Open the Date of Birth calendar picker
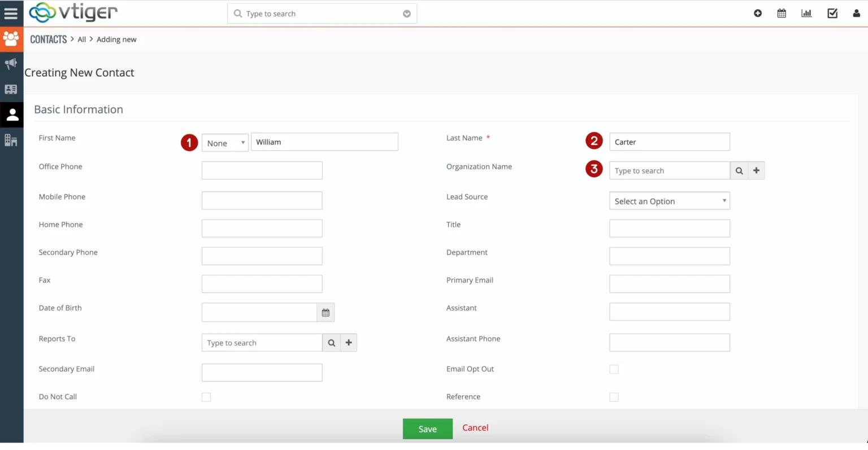Screen dimensions: 868x450 [x=325, y=312]
